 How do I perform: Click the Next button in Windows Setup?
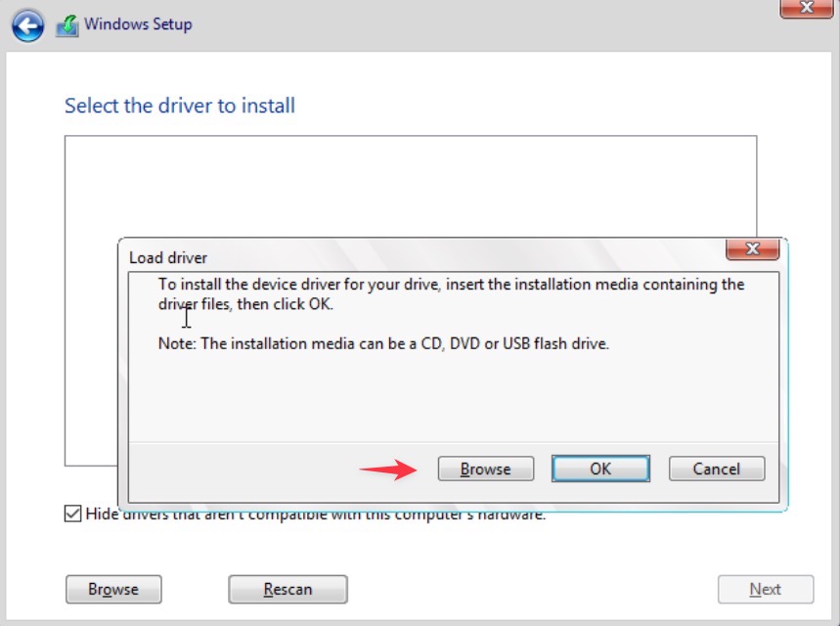[x=766, y=589]
